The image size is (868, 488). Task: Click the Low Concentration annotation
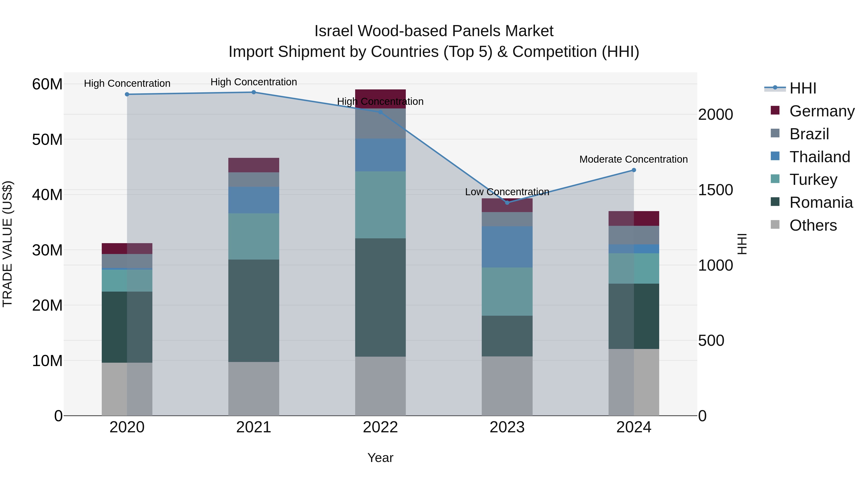(507, 192)
